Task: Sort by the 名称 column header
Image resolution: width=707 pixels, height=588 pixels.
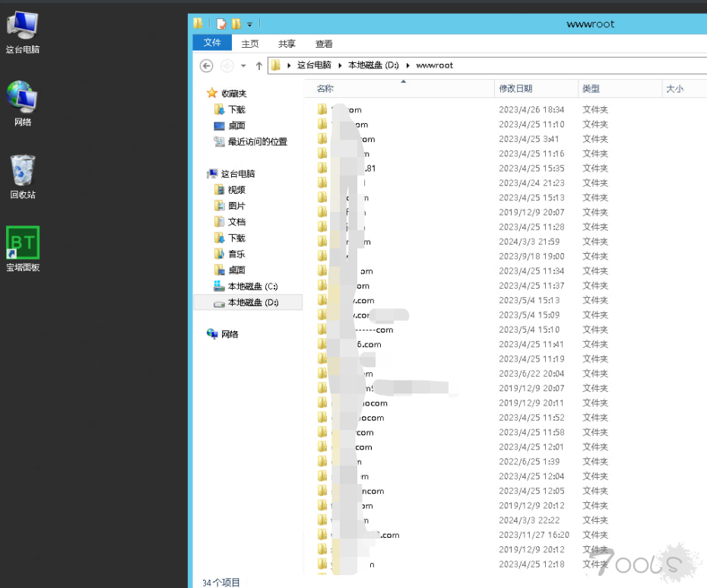Action: pyautogui.click(x=399, y=89)
